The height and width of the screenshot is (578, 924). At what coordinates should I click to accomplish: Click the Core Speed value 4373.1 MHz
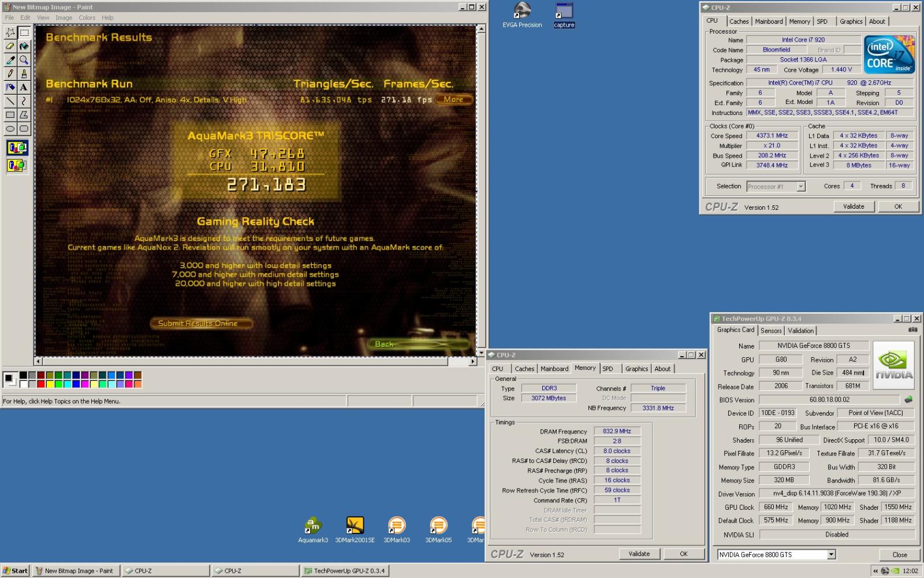[772, 136]
